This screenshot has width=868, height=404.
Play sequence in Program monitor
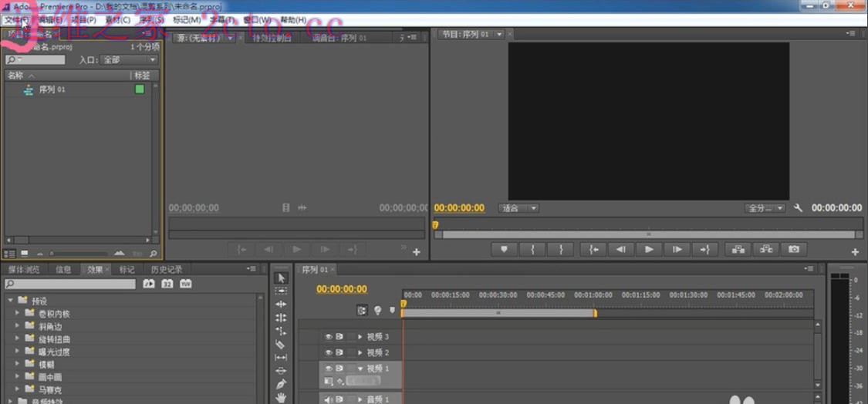[650, 250]
